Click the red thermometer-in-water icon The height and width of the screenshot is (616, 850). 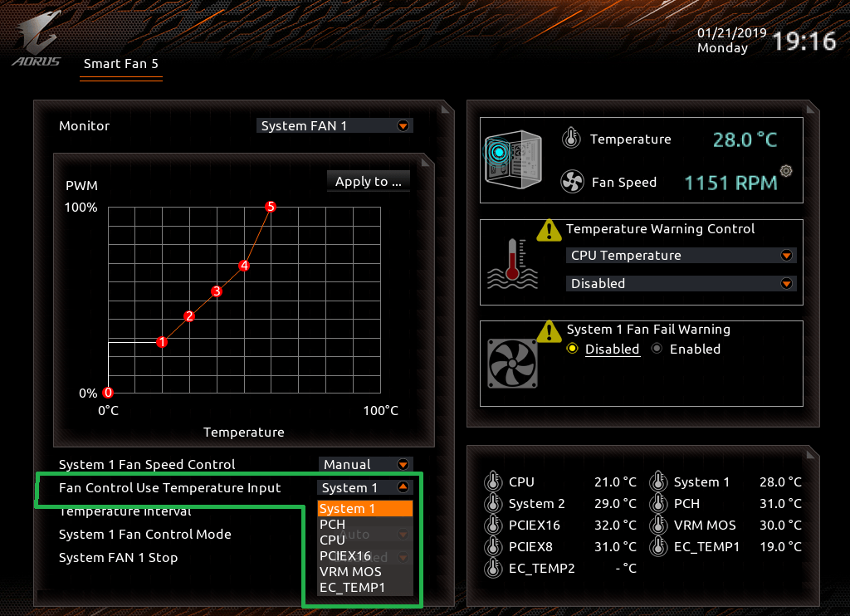(512, 264)
